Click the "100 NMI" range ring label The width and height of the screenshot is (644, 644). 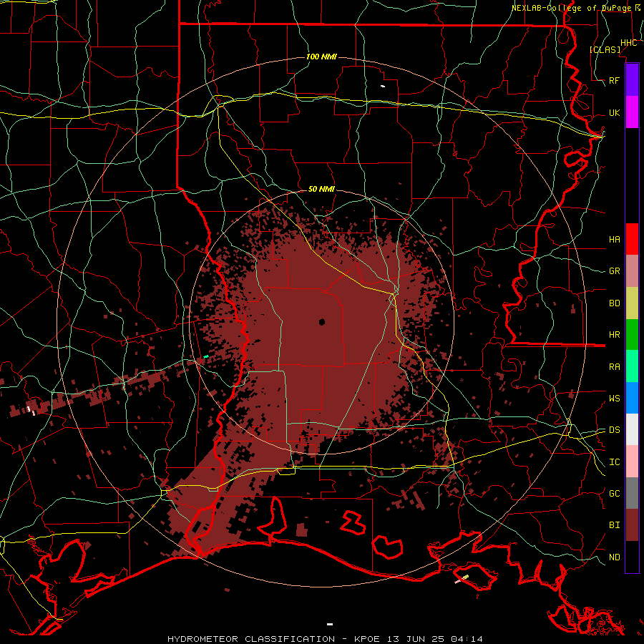pos(321,57)
